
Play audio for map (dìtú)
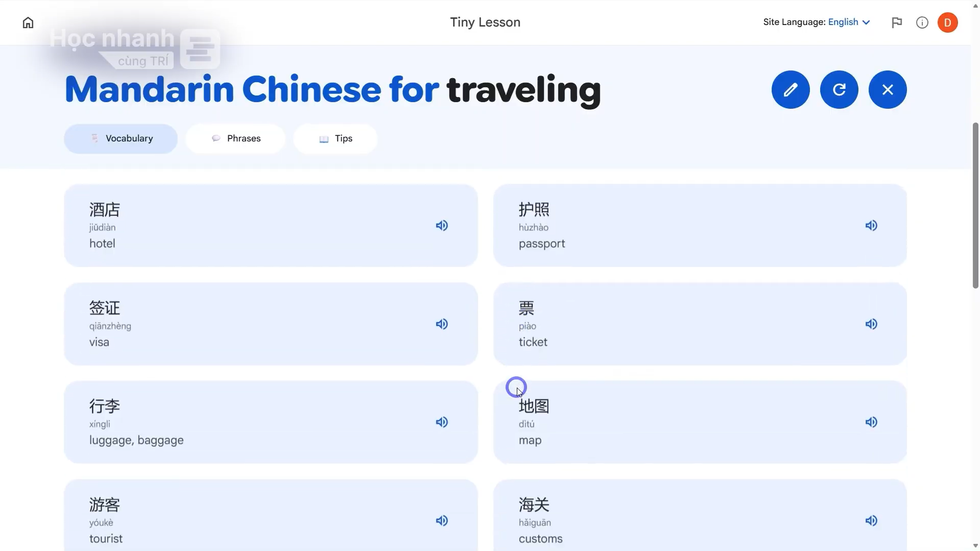click(x=871, y=422)
